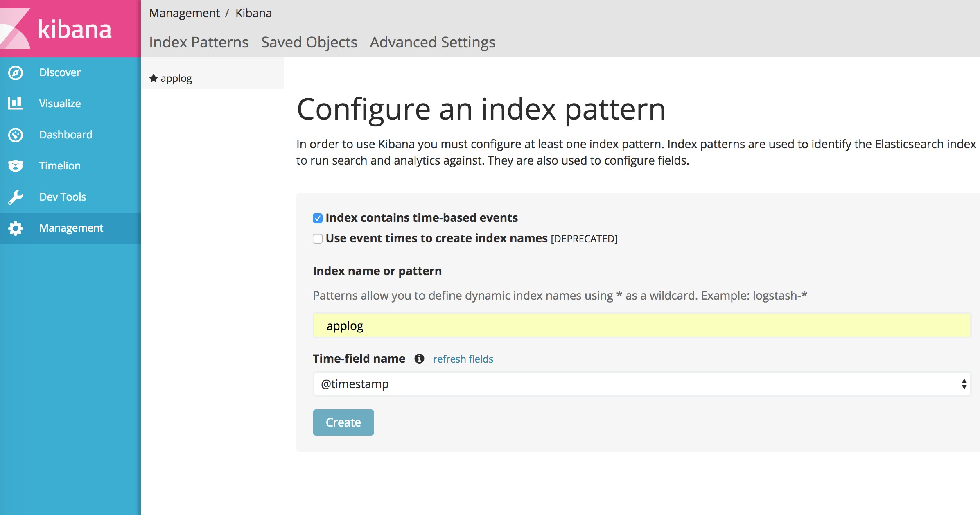Click the Time-field name info icon

[x=419, y=359]
